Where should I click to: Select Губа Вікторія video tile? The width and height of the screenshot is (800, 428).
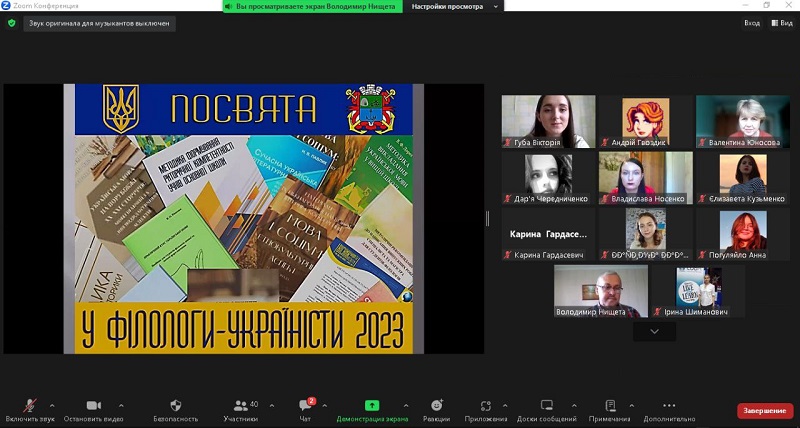[548, 121]
